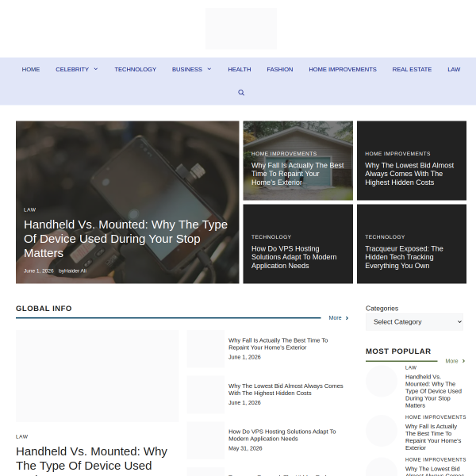Open the Technology menu item
Screen dimensions: 476x476
pyautogui.click(x=136, y=70)
